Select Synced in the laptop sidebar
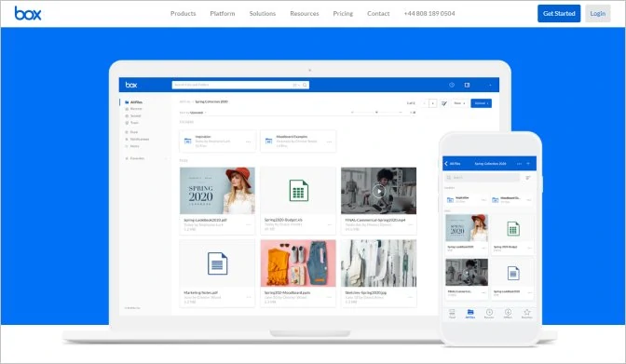Screen dimensions: 626x364 [x=133, y=115]
